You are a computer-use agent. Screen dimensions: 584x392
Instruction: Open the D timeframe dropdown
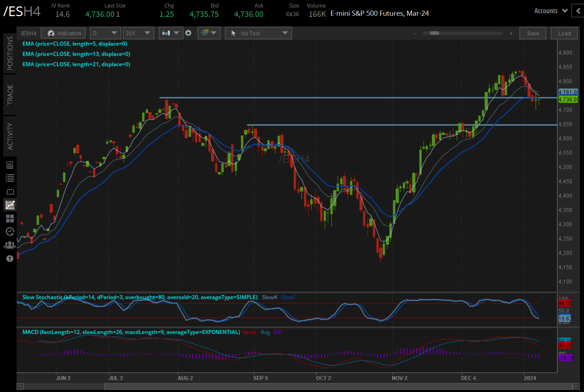click(x=105, y=33)
